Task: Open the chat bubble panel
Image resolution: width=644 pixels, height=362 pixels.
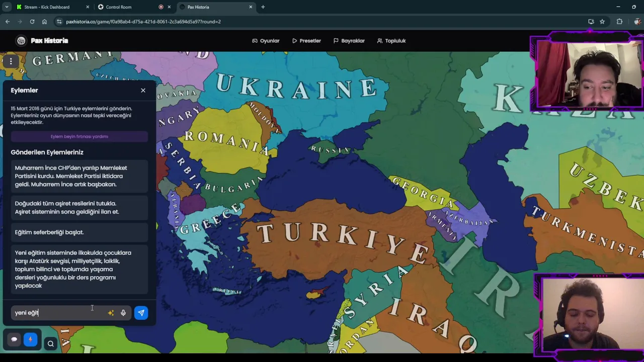Action: (14, 339)
